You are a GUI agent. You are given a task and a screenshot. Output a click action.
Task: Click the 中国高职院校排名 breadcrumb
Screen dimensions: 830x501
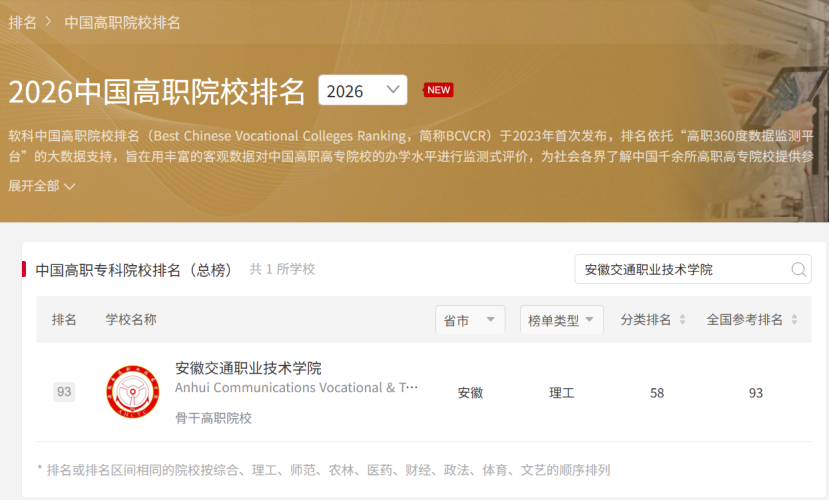(x=122, y=23)
